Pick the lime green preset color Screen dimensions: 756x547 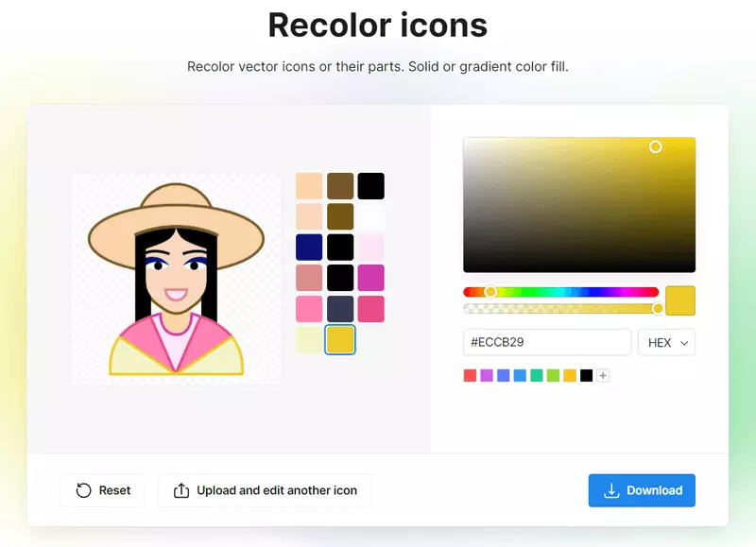tap(553, 375)
